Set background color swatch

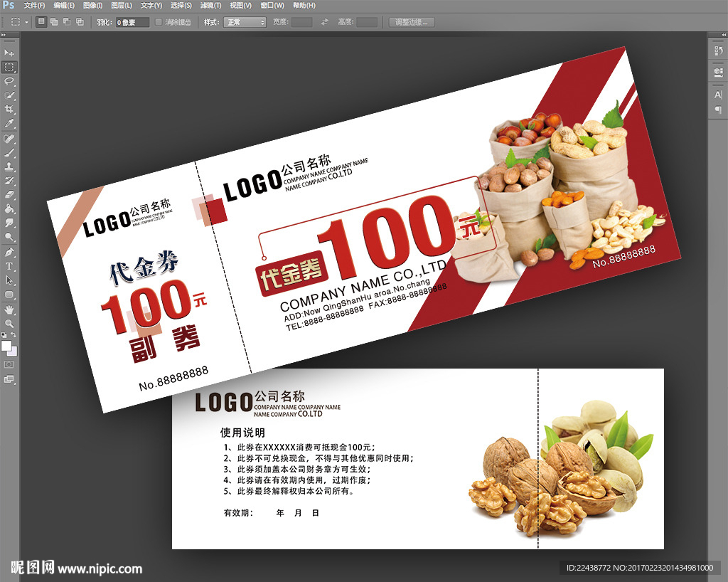click(x=14, y=353)
